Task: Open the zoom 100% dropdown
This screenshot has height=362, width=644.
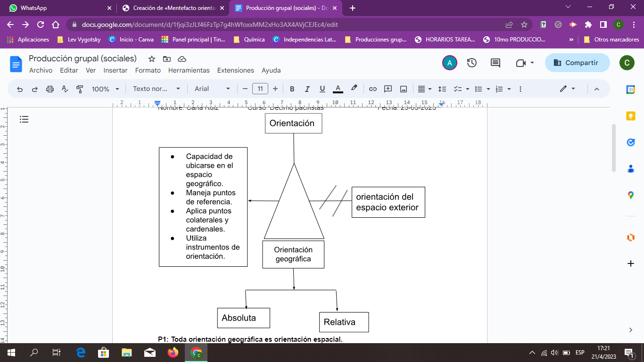Action: click(x=106, y=89)
